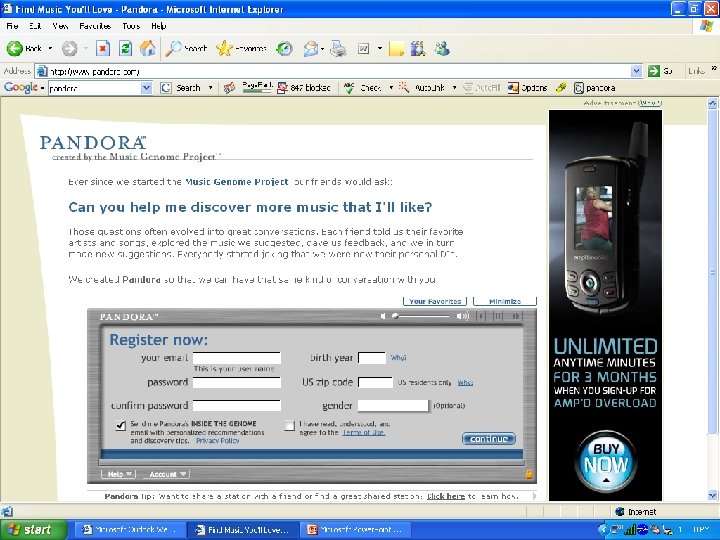Click the PageRank indicator

coord(257,87)
